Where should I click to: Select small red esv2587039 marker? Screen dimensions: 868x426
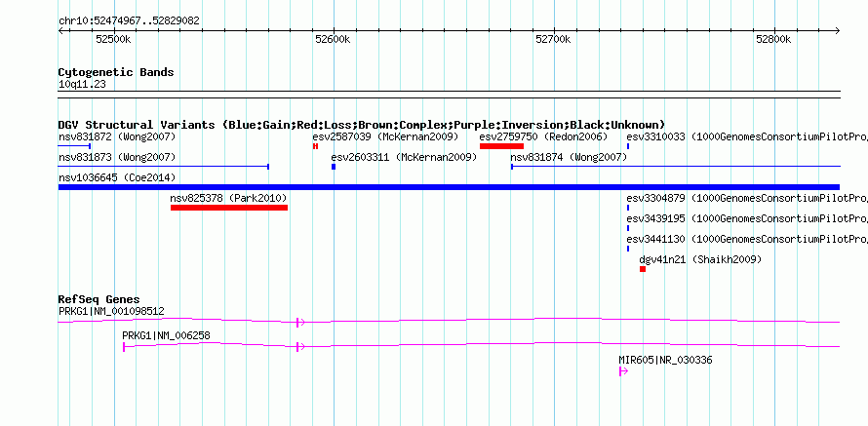pyautogui.click(x=315, y=146)
